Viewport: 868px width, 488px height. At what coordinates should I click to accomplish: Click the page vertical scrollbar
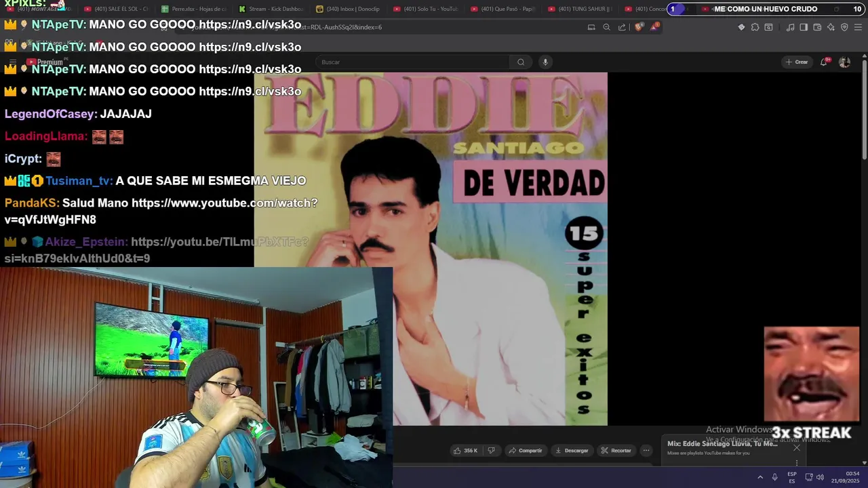point(864,110)
